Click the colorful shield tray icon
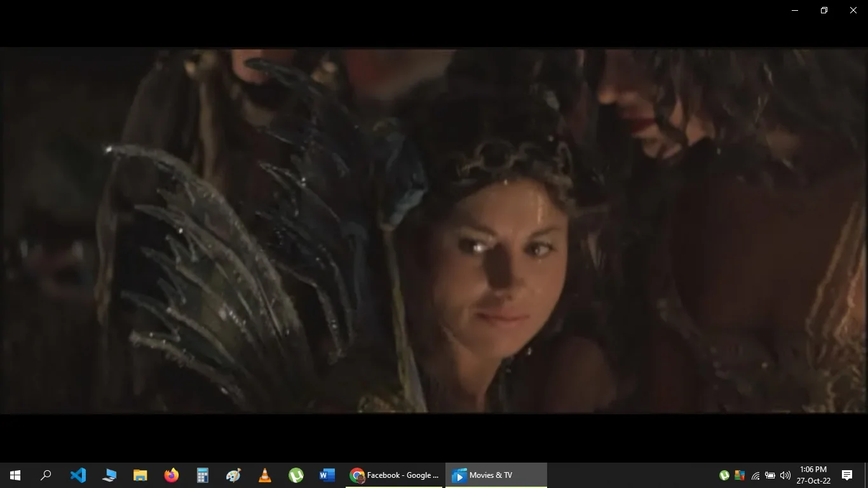The width and height of the screenshot is (868, 488). click(739, 475)
